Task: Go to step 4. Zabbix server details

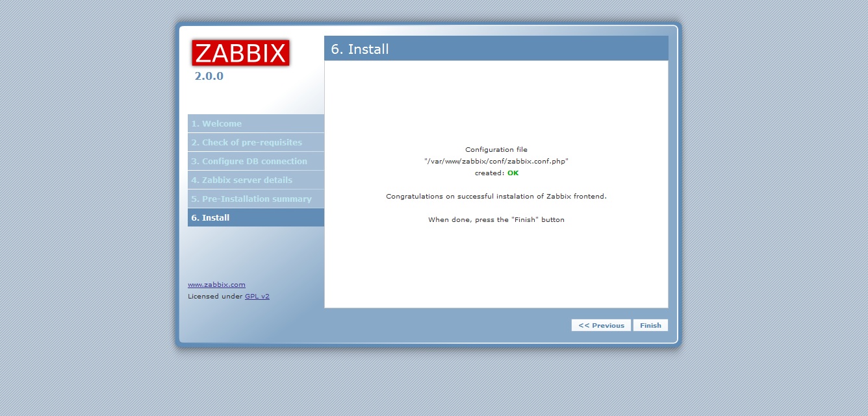Action: tap(256, 180)
